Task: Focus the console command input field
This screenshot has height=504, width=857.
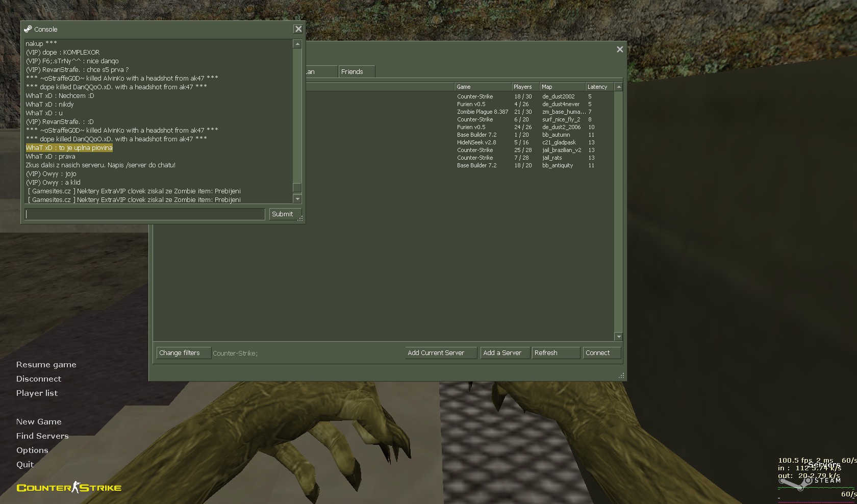Action: [145, 214]
